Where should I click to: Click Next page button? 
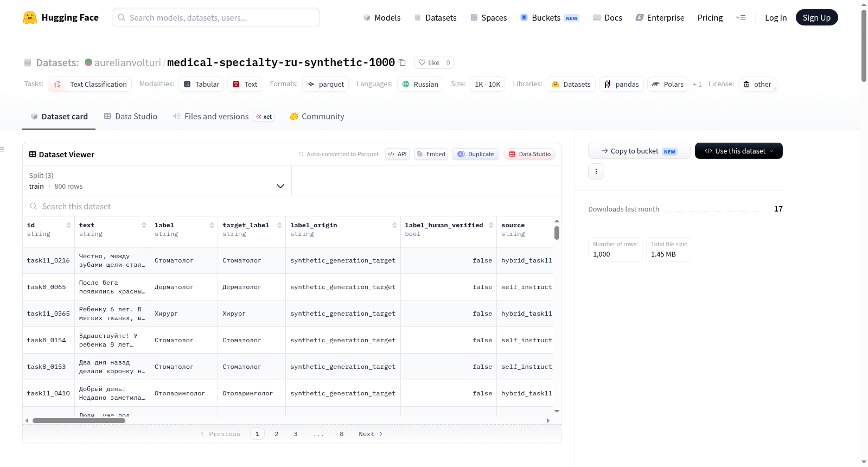(371, 434)
